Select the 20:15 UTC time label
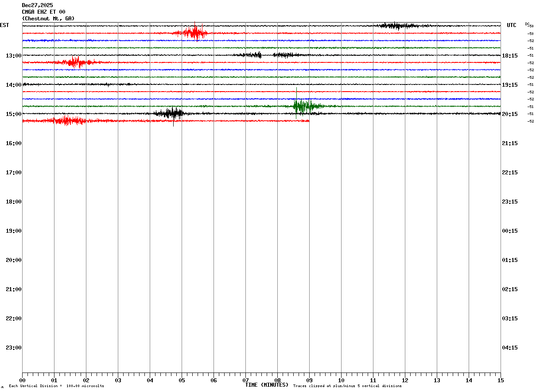This screenshot has height=392, width=536. [510, 114]
